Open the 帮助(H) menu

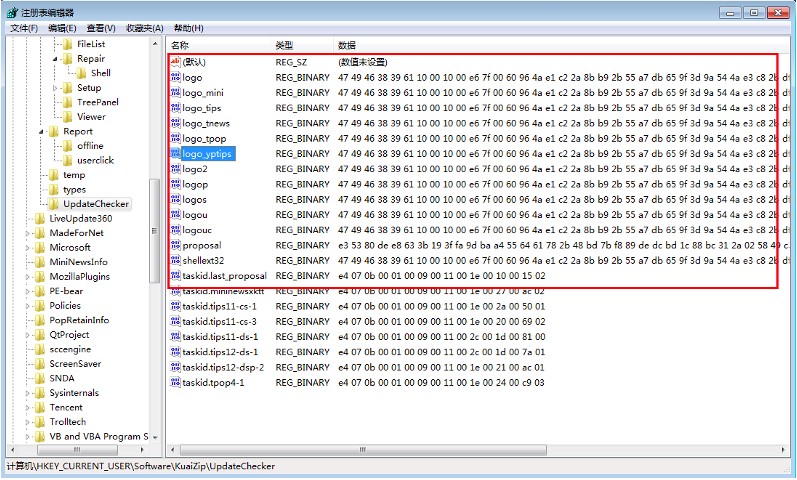[188, 28]
